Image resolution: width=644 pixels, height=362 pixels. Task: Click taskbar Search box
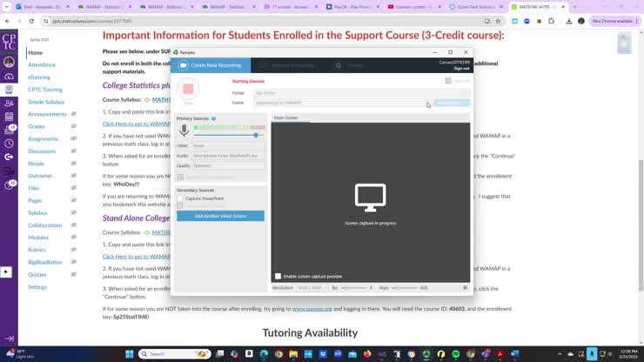(x=175, y=354)
